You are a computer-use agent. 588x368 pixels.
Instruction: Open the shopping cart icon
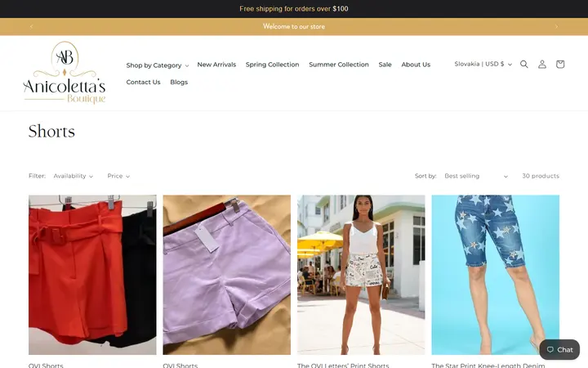(560, 65)
